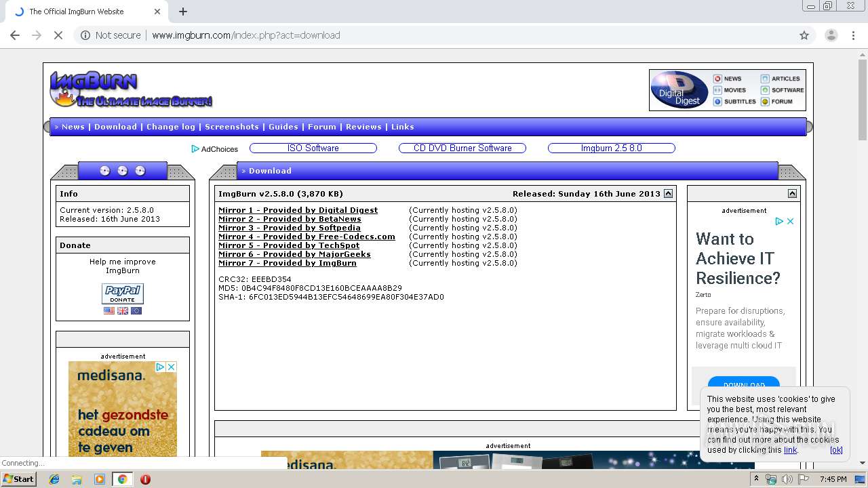This screenshot has height=488, width=868.
Task: Click the Opera icon in taskbar
Action: [145, 479]
